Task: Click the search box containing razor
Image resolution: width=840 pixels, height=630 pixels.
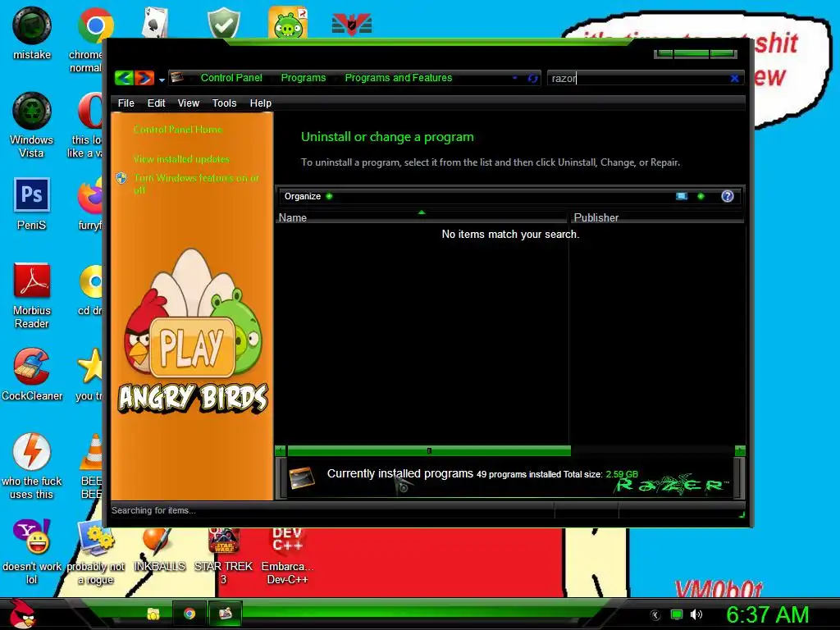Action: pyautogui.click(x=637, y=78)
